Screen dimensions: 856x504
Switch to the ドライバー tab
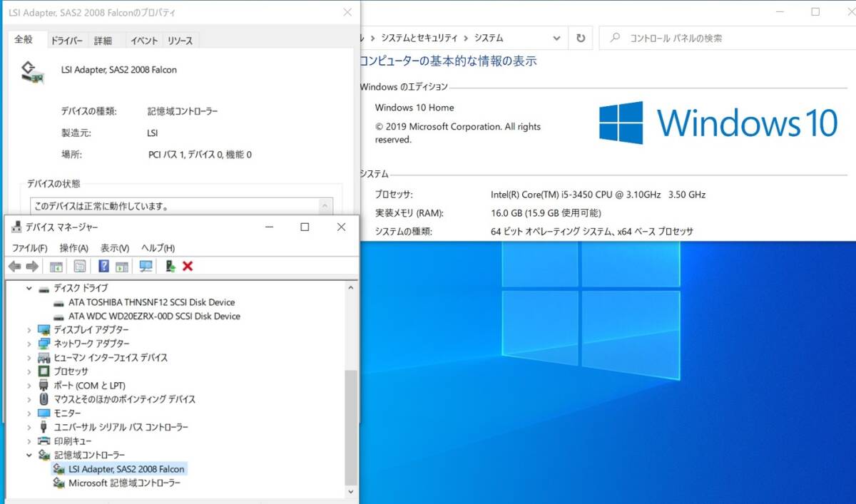[x=67, y=41]
